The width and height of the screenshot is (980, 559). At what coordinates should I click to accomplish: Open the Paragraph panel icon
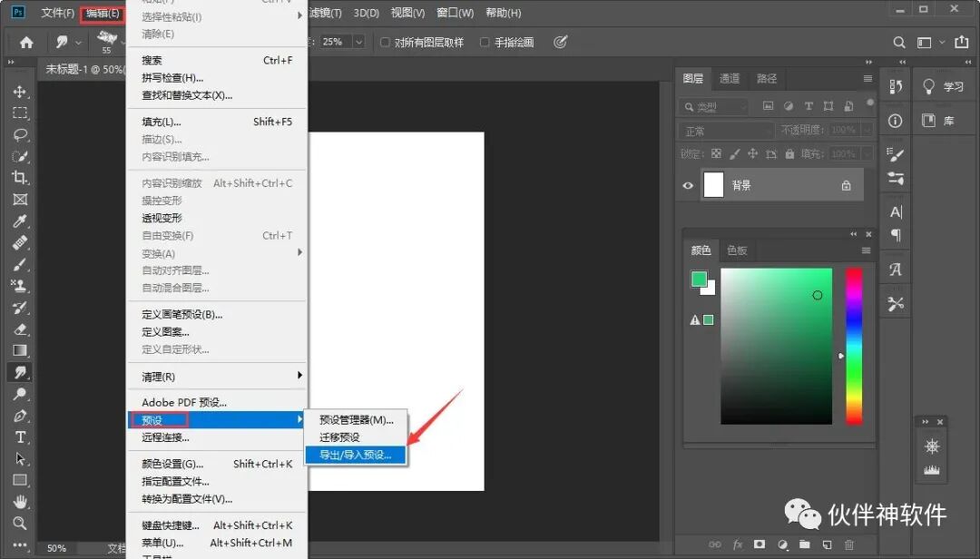click(895, 235)
